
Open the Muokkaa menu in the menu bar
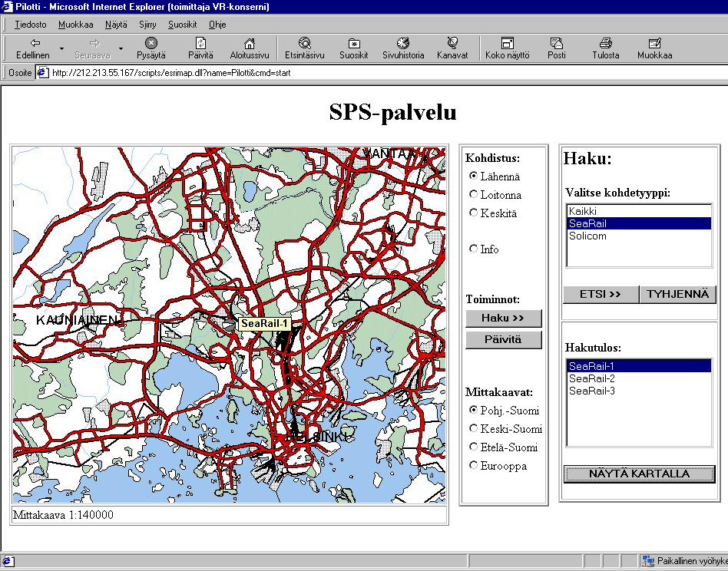[76, 25]
